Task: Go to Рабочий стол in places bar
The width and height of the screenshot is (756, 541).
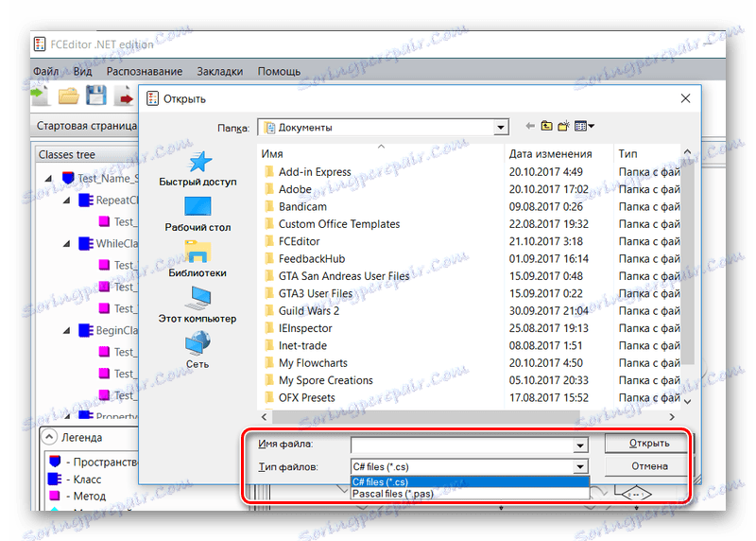Action: click(198, 215)
